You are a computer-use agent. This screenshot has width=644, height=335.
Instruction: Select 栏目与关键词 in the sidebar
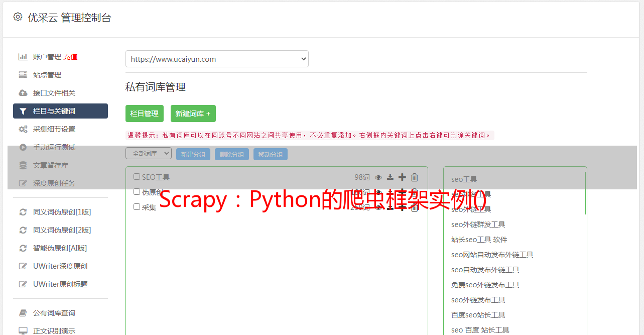[x=60, y=111]
